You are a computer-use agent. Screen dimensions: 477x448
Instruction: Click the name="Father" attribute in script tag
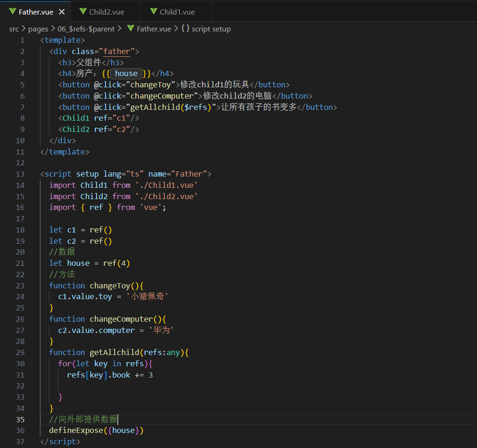coord(177,174)
